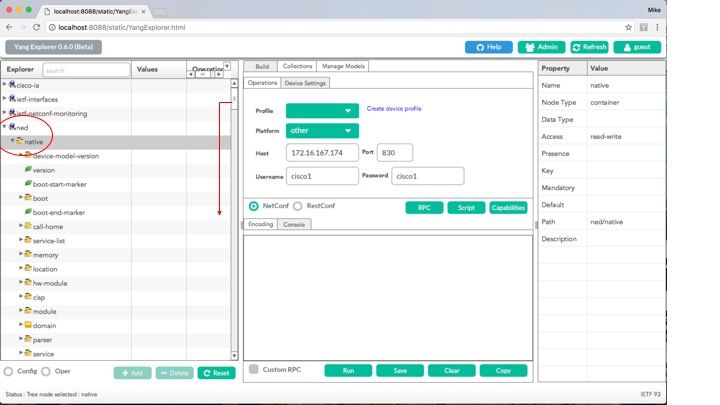Click the ietf-interfaces module icon
Image resolution: width=720 pixels, height=405 pixels.
[x=12, y=99]
